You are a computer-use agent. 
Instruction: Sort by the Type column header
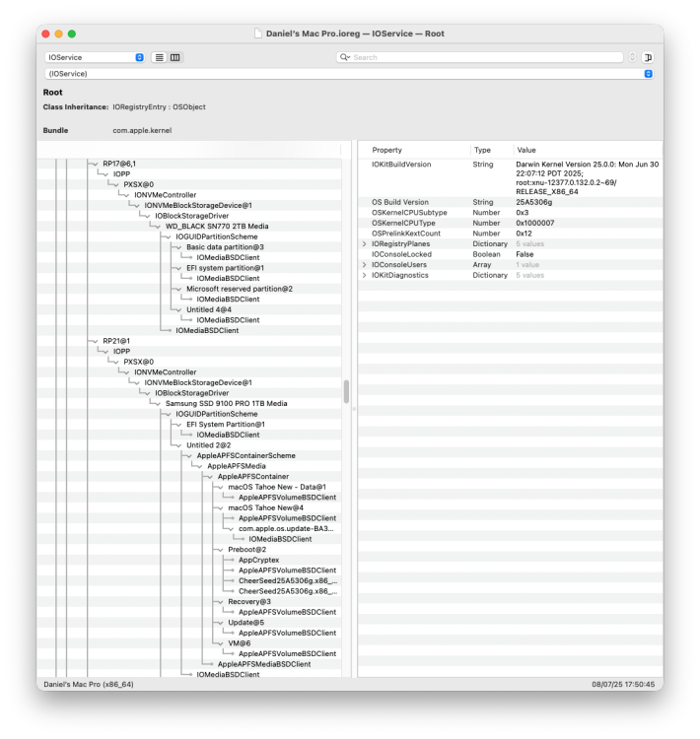pyautogui.click(x=482, y=150)
